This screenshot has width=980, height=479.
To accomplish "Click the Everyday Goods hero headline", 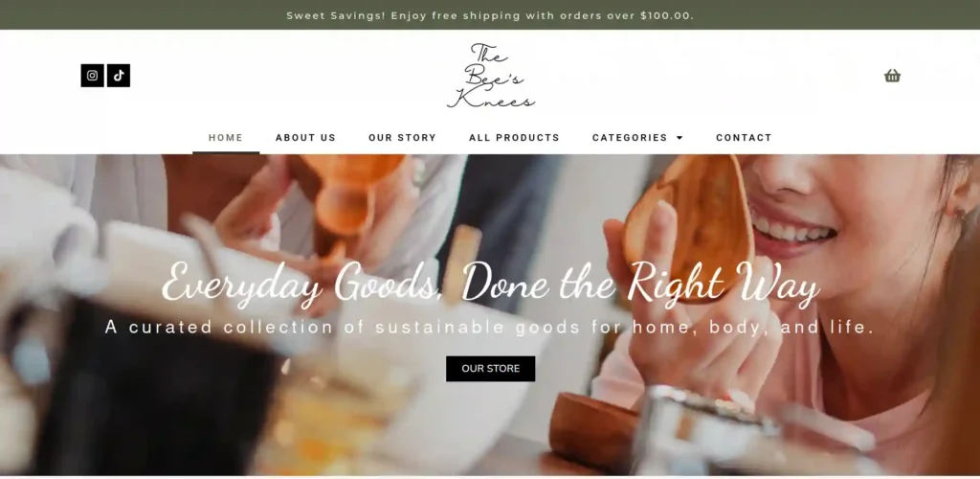I will [x=491, y=284].
